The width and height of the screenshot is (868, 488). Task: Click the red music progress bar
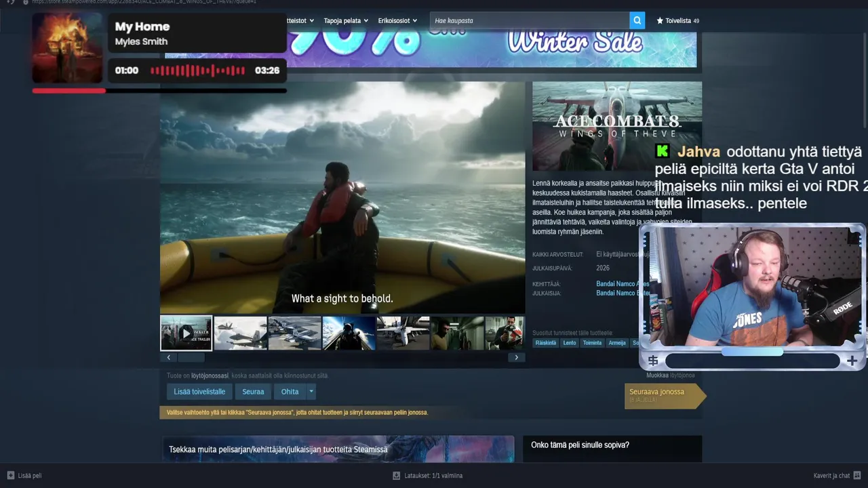pos(68,90)
